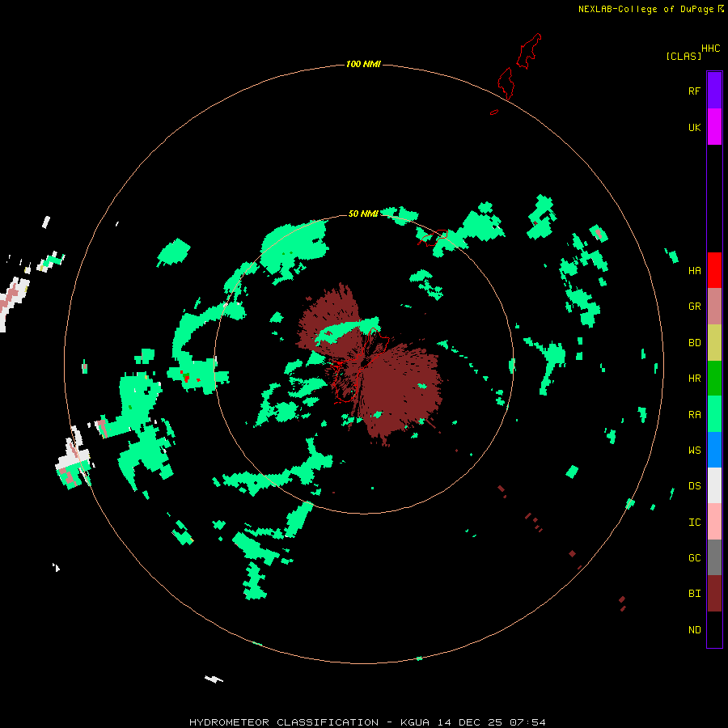Click the BI legend label
The height and width of the screenshot is (728, 728).
tap(694, 594)
